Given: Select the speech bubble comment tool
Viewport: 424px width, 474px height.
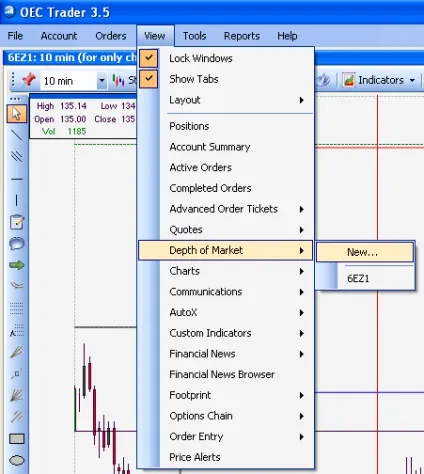Looking at the screenshot, I should coord(16,244).
